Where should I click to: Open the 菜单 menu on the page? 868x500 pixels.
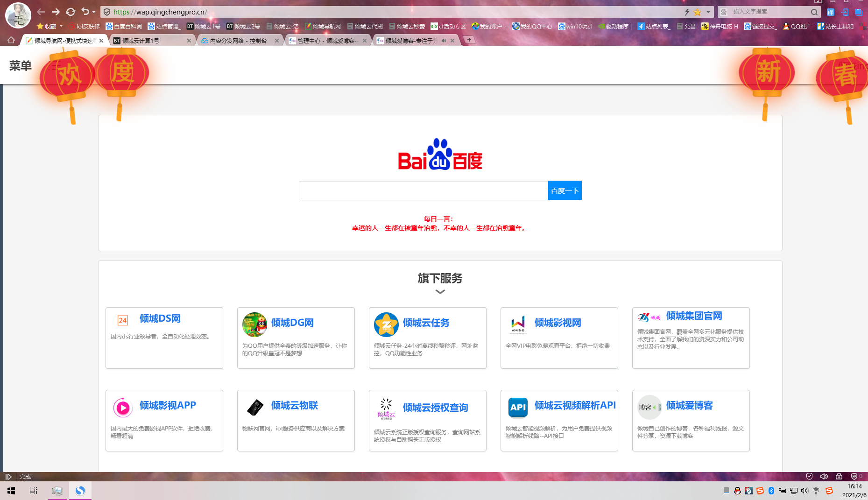(x=20, y=66)
